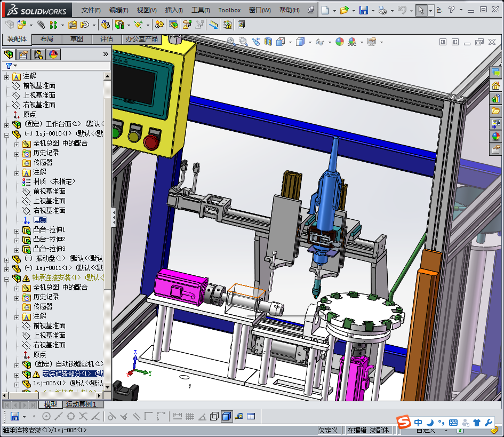Click the feature tree scrollbar up arrow
Viewport: 504px width, 437px height.
pos(107,77)
